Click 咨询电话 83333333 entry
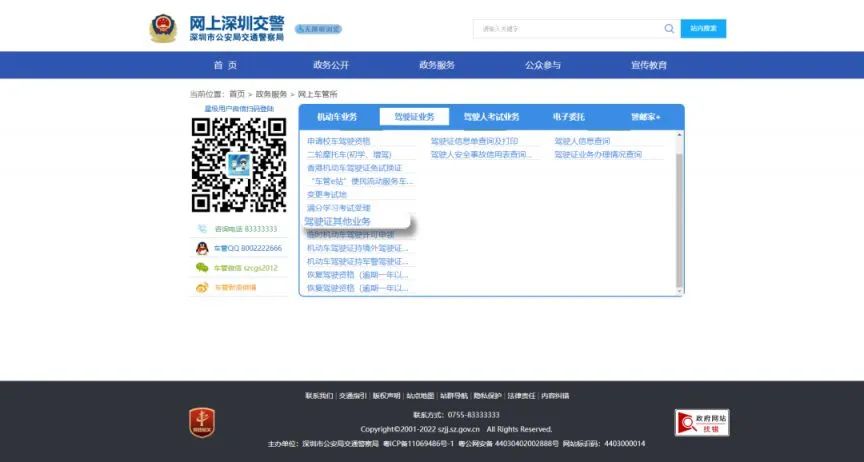This screenshot has height=462, width=864. [246, 229]
